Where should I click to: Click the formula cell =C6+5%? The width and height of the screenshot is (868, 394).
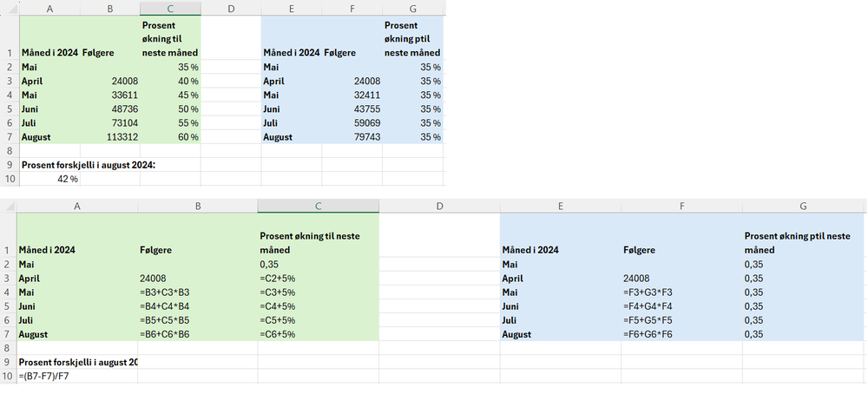tap(318, 333)
